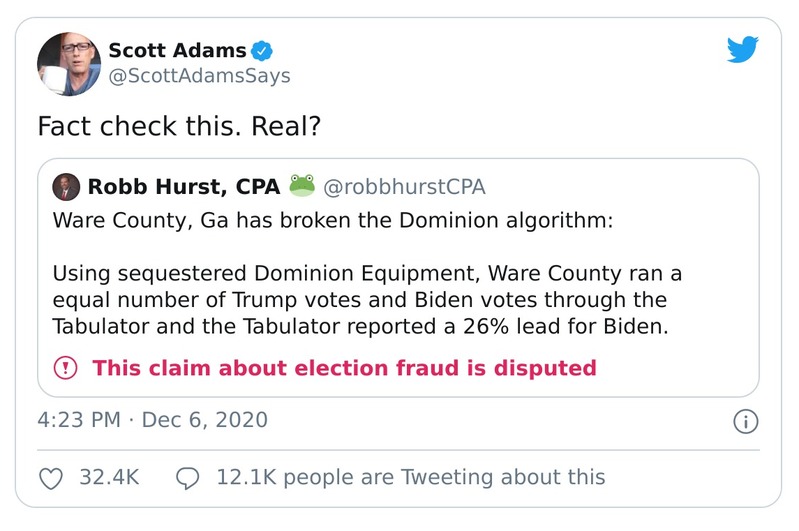This screenshot has height=531, width=799.
Task: Click the 32.4K likes count
Action: click(x=108, y=478)
